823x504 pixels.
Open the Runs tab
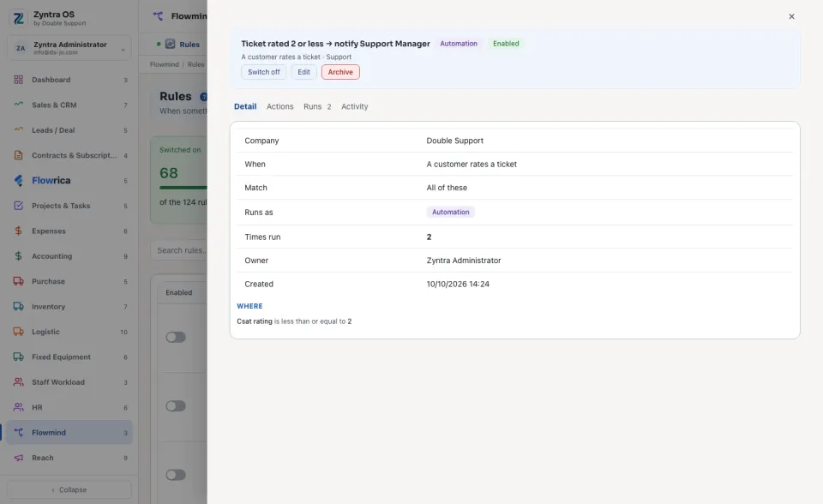317,106
